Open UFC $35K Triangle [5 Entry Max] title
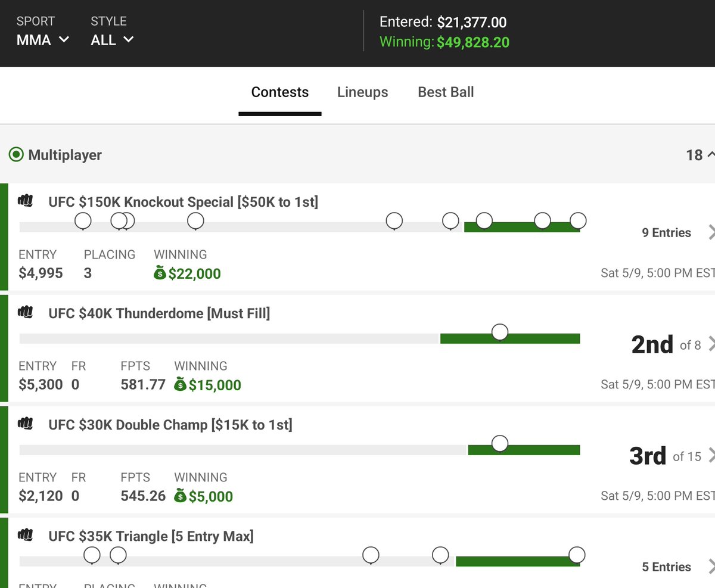This screenshot has height=588, width=715. click(x=151, y=536)
